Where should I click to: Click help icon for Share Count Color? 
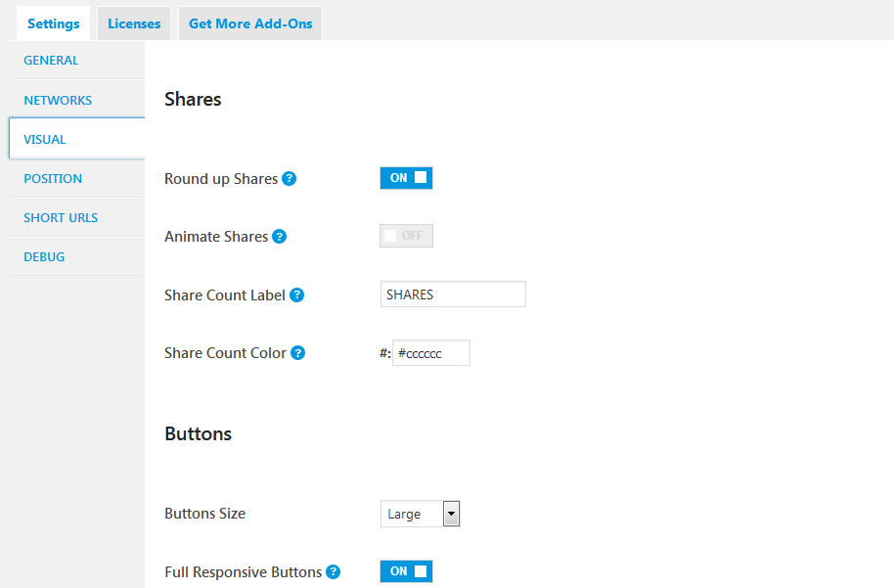(298, 353)
